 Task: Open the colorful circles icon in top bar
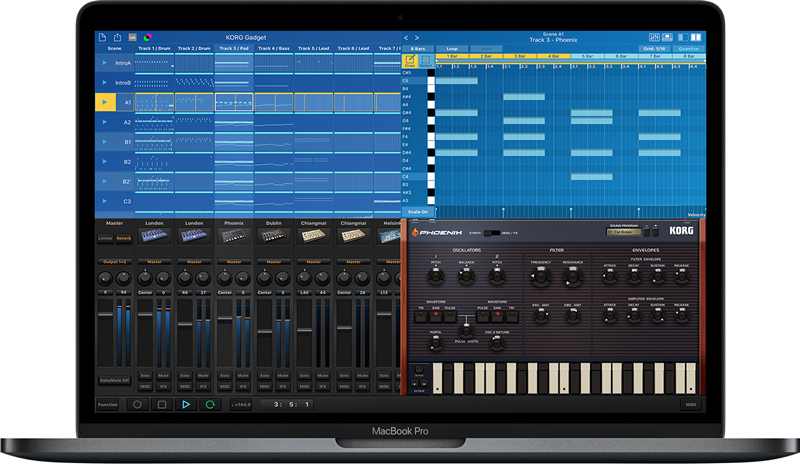point(147,37)
